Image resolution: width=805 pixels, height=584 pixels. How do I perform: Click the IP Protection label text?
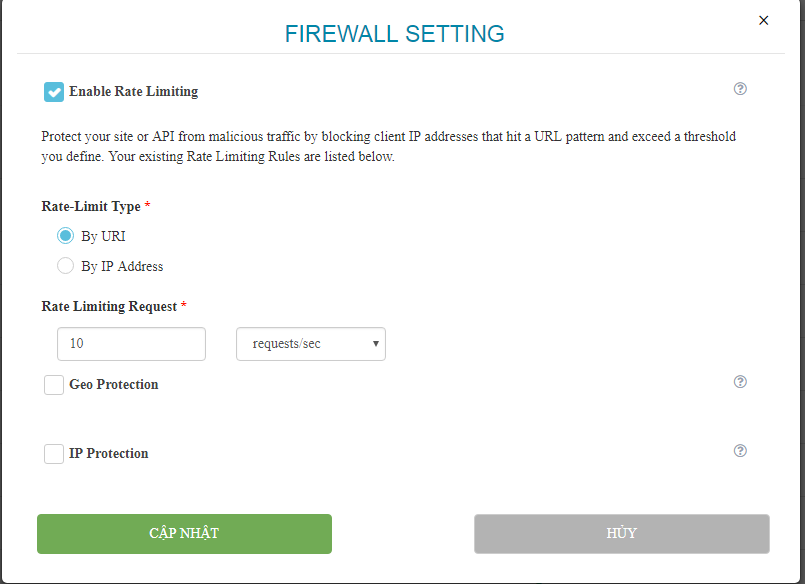coord(108,454)
